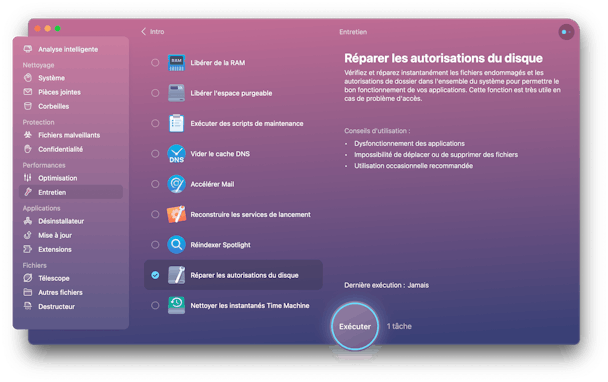Click the Autres fichiers folder icon

(28, 292)
